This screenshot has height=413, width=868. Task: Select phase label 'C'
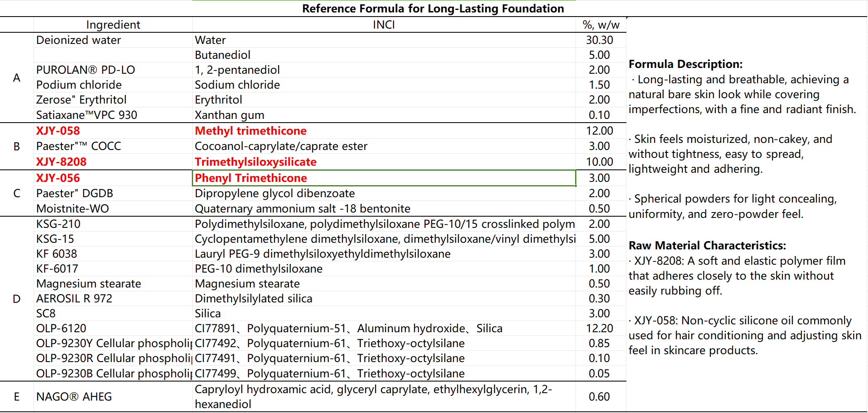coord(17,193)
